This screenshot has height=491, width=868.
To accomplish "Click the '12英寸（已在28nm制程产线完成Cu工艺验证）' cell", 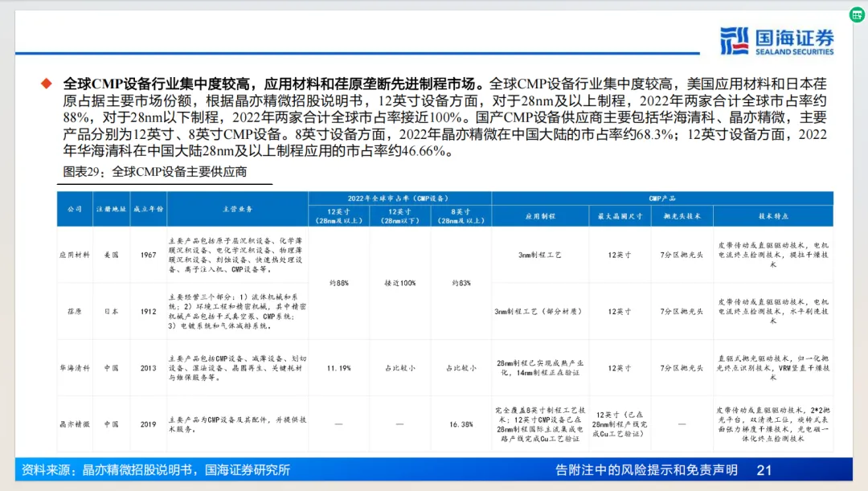I will (620, 424).
